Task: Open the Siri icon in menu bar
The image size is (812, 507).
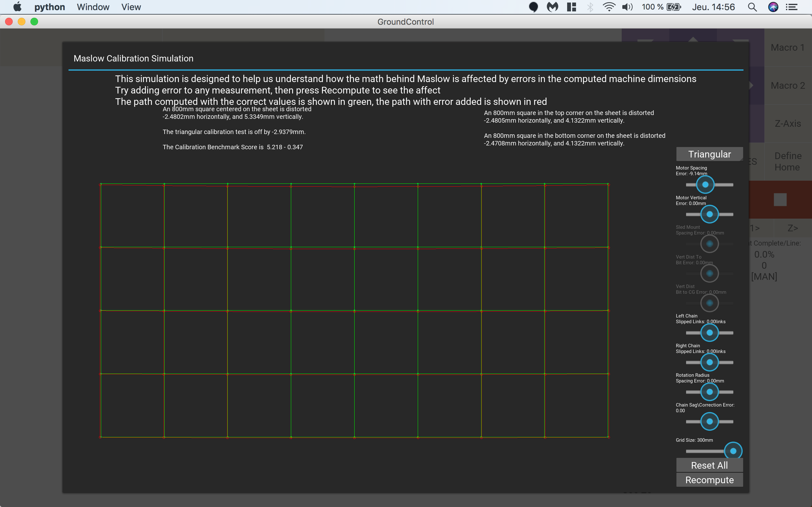Action: [773, 7]
